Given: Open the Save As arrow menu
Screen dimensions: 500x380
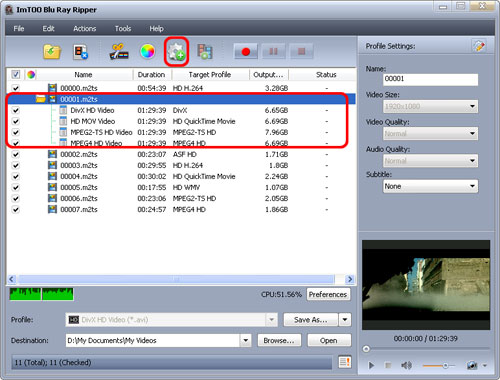Looking at the screenshot, I should pyautogui.click(x=345, y=320).
